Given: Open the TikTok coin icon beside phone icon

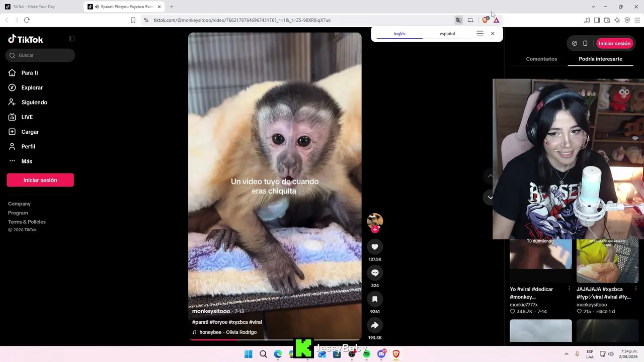Looking at the screenshot, I should point(575,43).
